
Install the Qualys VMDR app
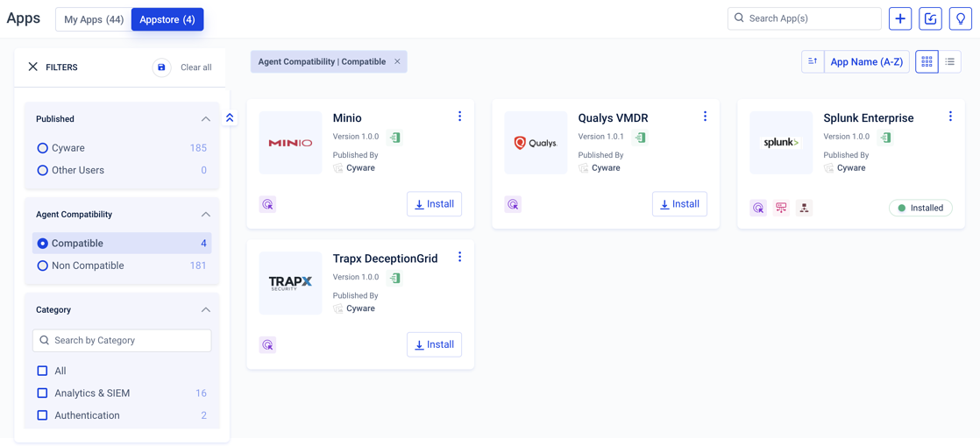coord(679,204)
